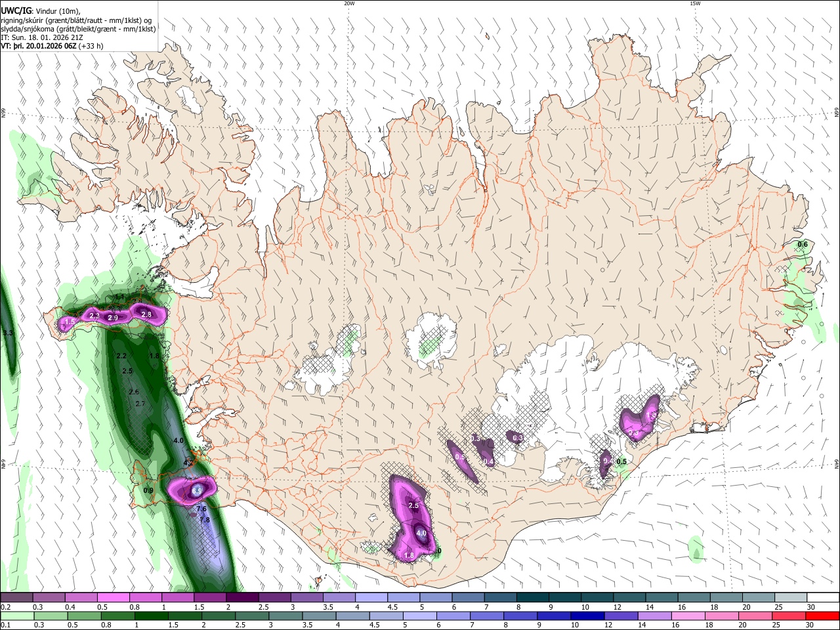
Task: Select the pale green 0.1 swatch, bottom legend row
Action: pos(16,616)
